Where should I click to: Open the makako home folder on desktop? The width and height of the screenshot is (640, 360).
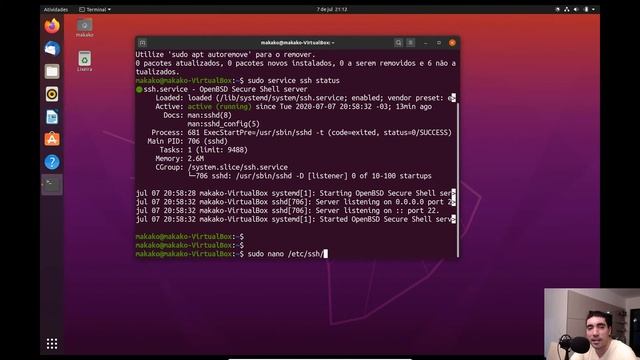pos(84,28)
